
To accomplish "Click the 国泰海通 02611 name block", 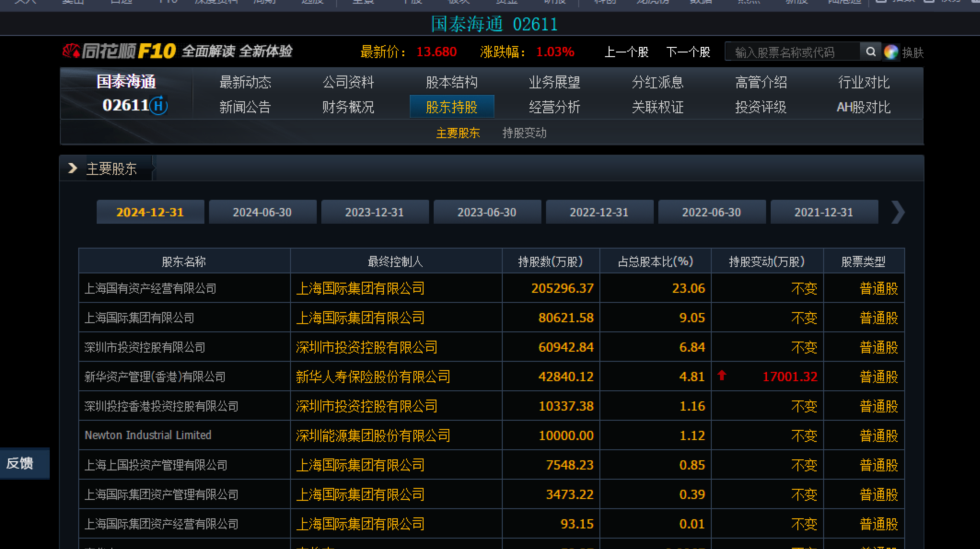I will point(127,94).
